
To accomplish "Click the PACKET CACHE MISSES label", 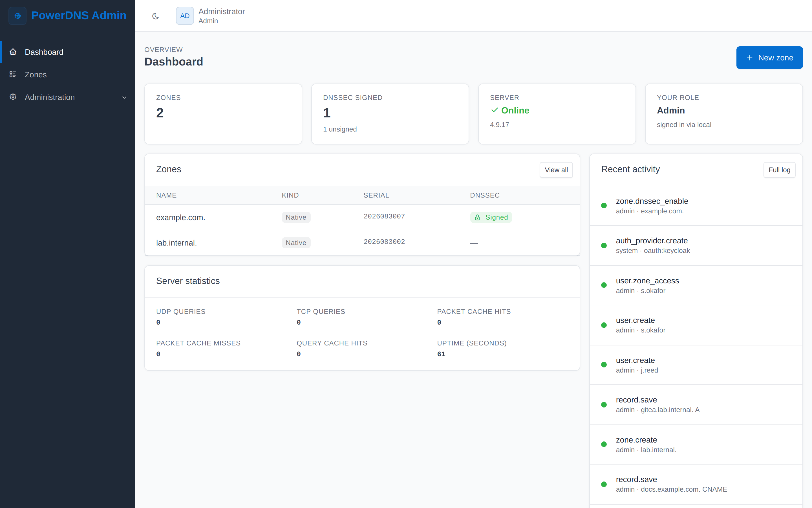I will point(198,343).
